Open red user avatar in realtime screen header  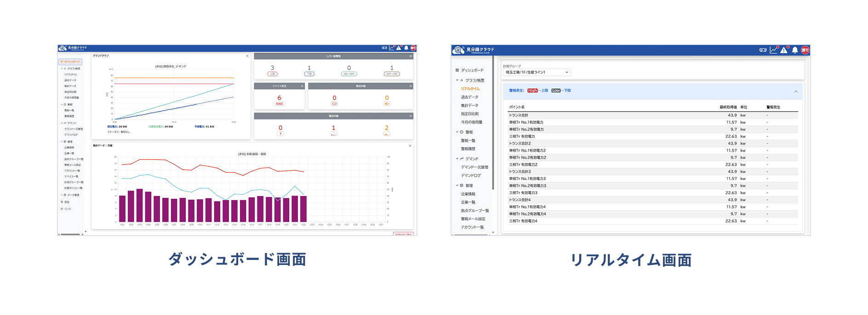805,50
